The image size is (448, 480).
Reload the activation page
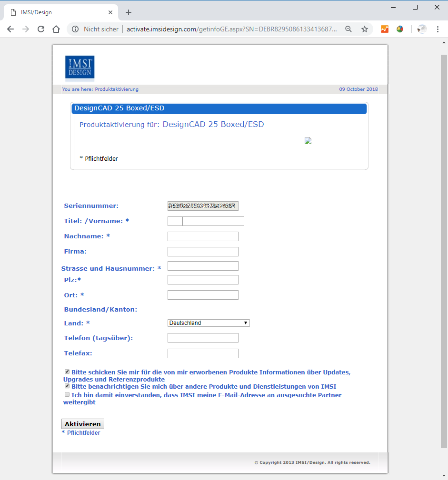pyautogui.click(x=41, y=29)
